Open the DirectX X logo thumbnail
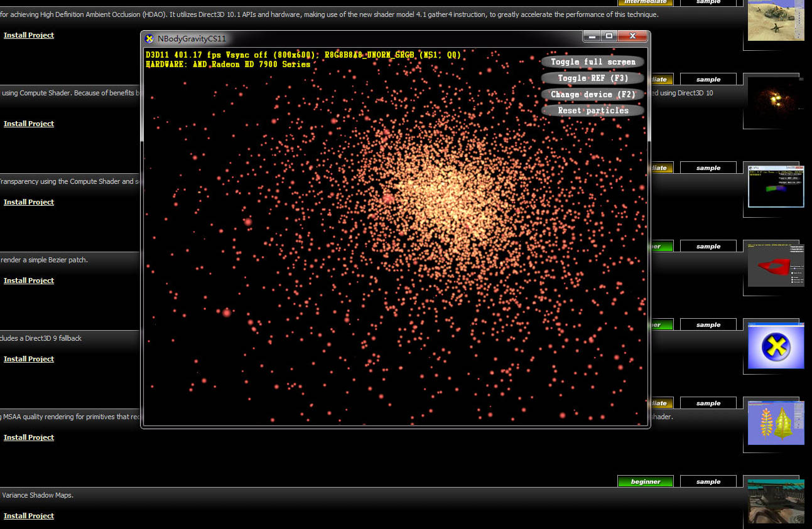 tap(776, 345)
